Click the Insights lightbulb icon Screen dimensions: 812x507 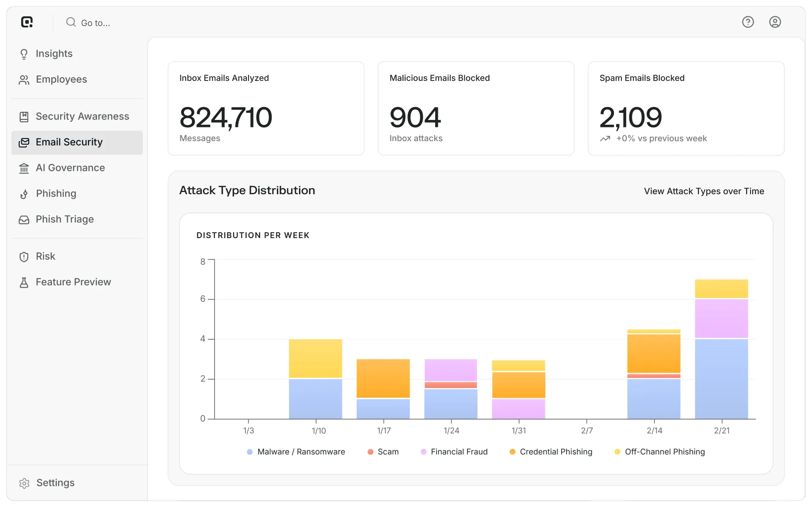coord(24,54)
